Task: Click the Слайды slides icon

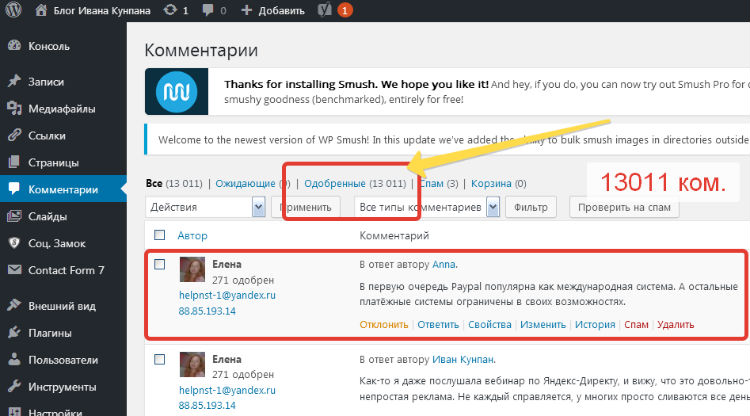Action: click(14, 216)
